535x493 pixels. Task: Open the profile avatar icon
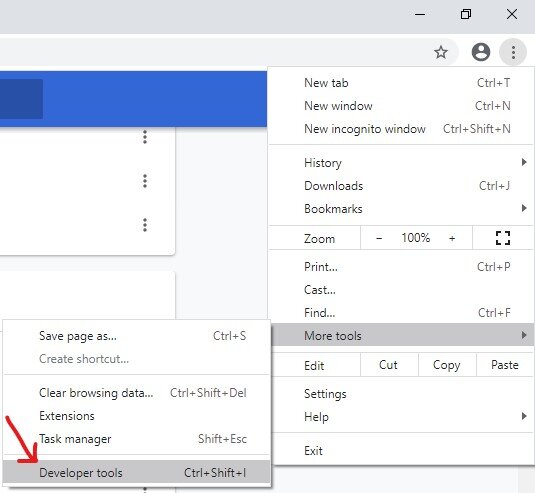[481, 52]
